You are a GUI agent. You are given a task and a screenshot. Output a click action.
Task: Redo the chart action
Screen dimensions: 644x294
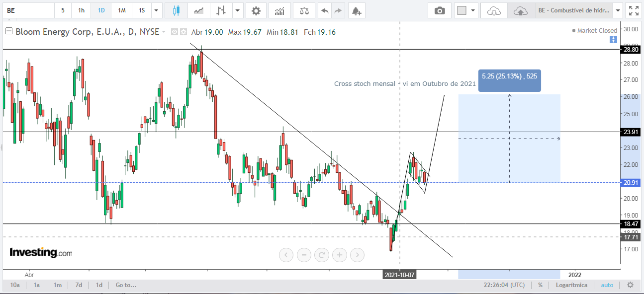pos(338,10)
